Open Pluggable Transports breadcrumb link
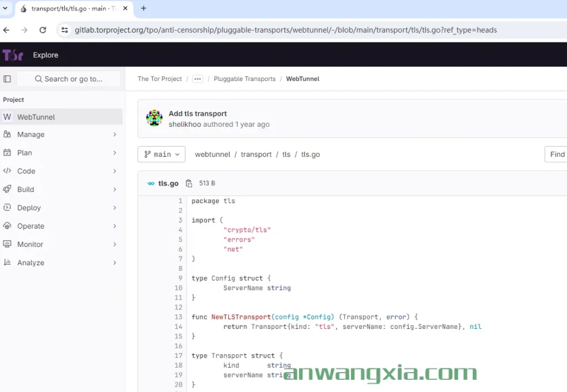 (244, 79)
